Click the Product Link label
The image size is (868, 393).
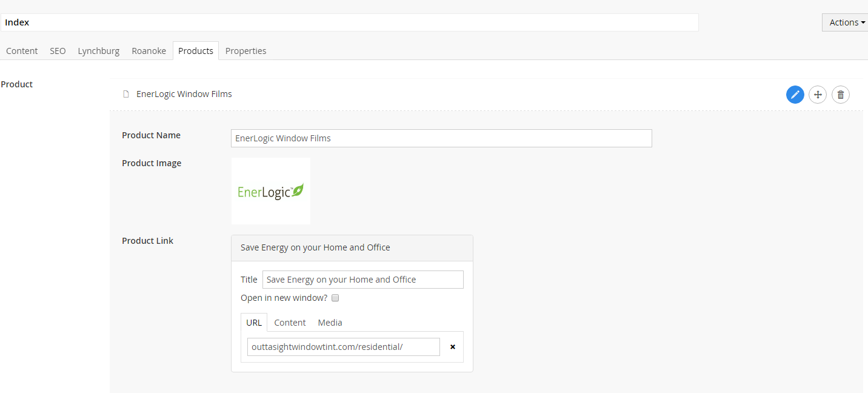pyautogui.click(x=147, y=241)
